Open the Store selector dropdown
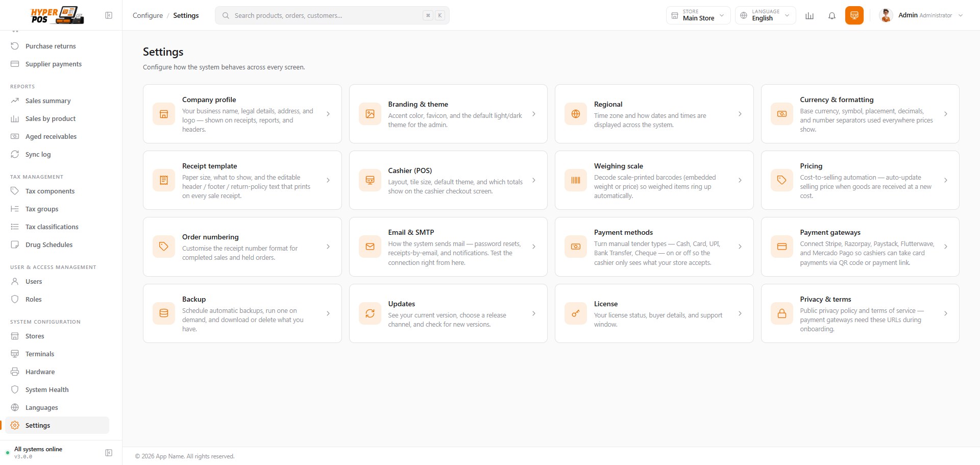 (x=698, y=15)
